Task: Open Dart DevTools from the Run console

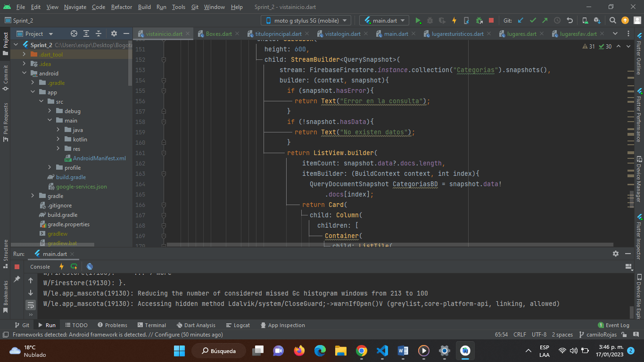Action: [x=90, y=266]
